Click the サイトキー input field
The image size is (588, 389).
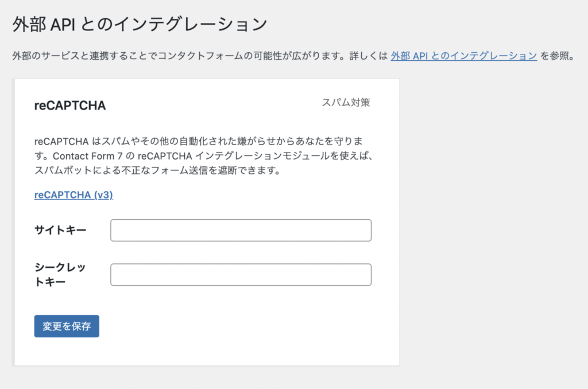tap(241, 230)
